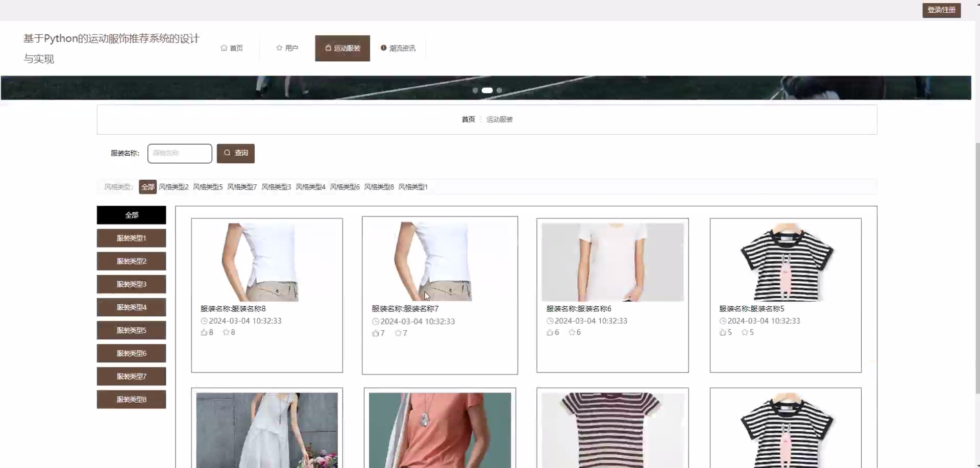Choose 服装类型3 in sidebar
The image size is (980, 468).
131,284
